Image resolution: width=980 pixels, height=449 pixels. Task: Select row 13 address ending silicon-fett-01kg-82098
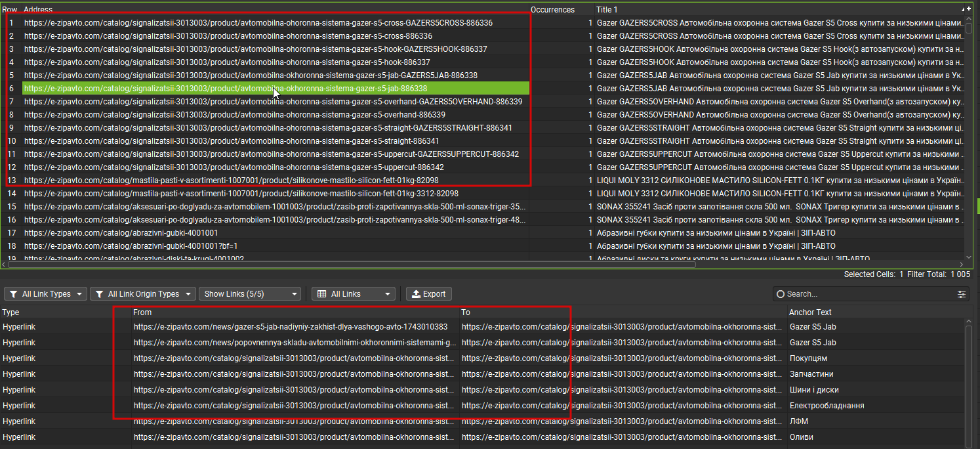point(232,180)
